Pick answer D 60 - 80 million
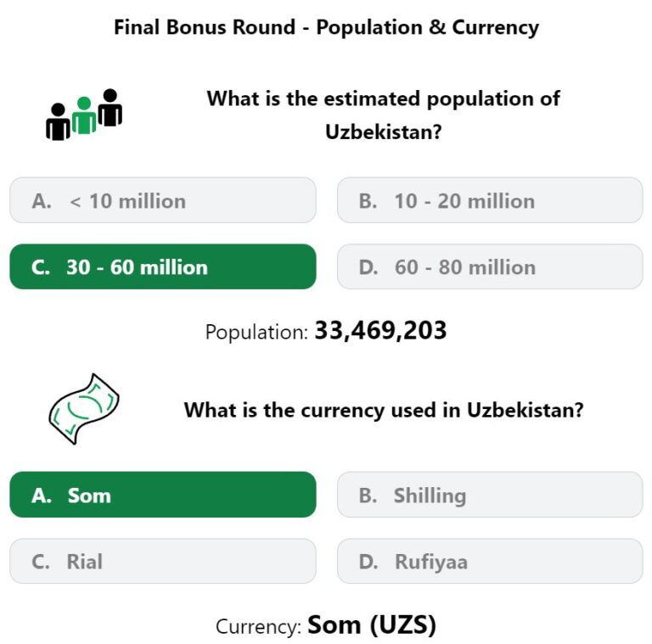Image resolution: width=652 pixels, height=644 pixels. coord(490,266)
